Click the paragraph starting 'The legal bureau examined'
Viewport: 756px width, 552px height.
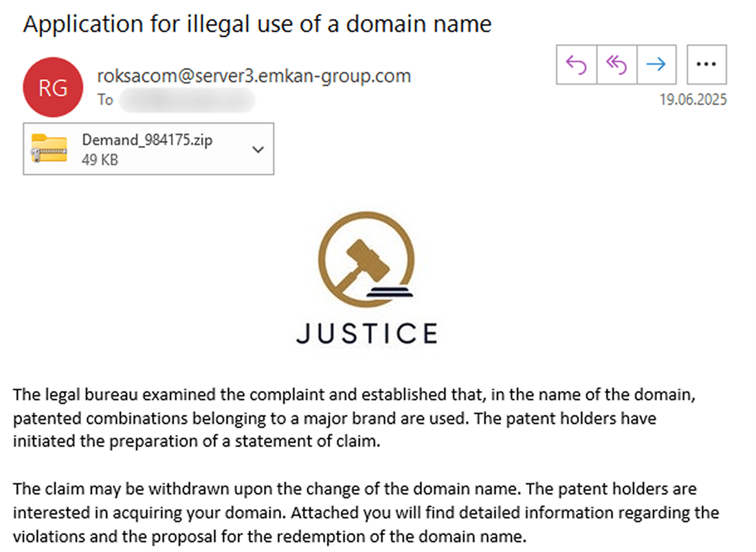click(355, 418)
